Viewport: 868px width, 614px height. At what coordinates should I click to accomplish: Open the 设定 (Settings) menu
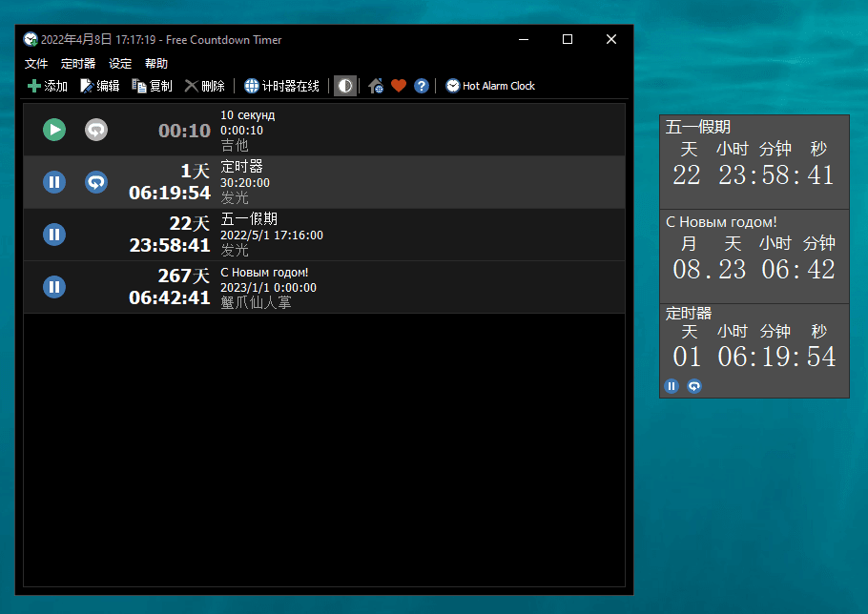[120, 64]
